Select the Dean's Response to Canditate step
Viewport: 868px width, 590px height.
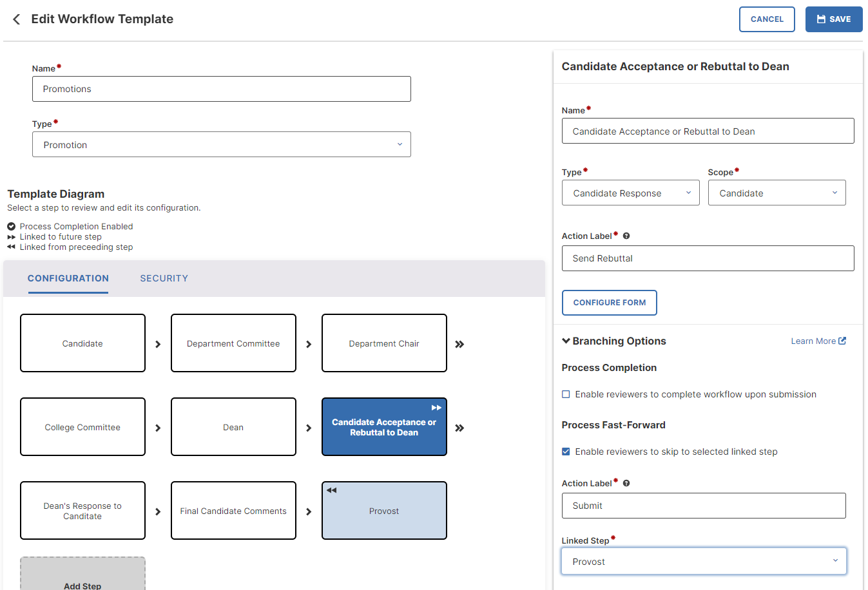82,511
